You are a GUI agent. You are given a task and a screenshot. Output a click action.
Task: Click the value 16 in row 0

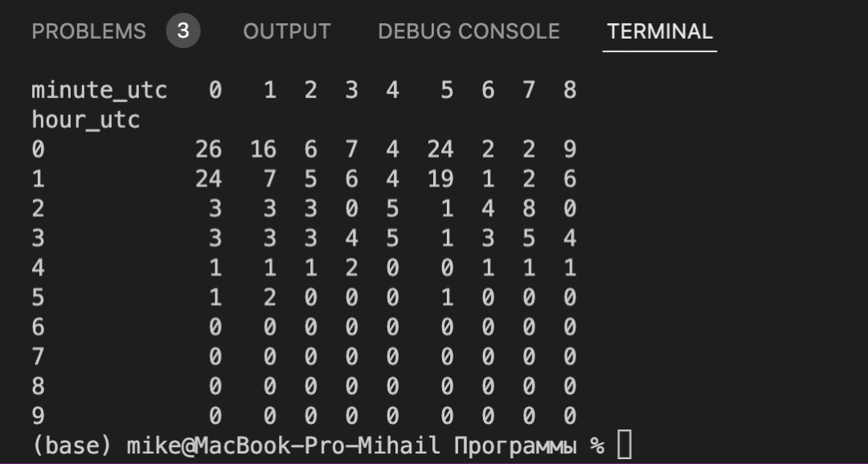pyautogui.click(x=263, y=150)
